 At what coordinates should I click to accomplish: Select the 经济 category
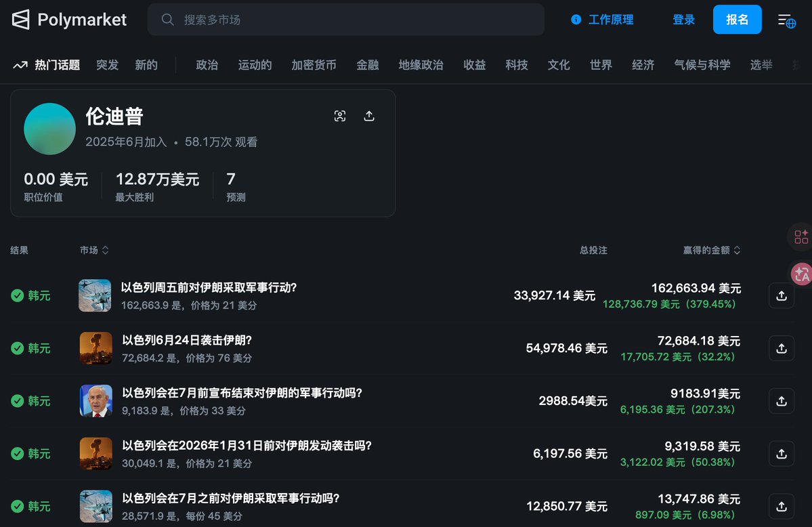(643, 65)
